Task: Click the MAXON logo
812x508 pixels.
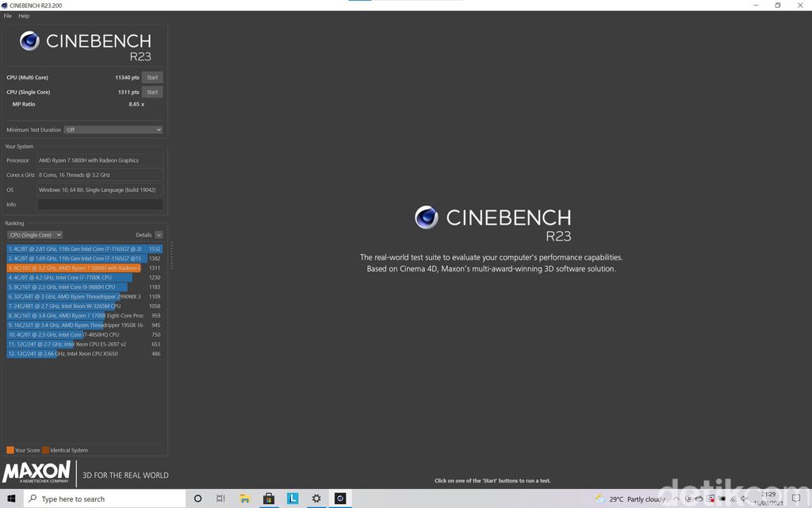Action: coord(36,472)
